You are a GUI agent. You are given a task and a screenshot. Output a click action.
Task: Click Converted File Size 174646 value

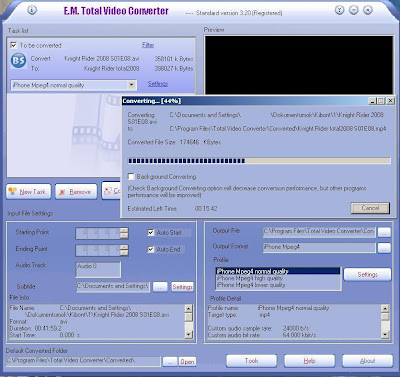point(189,142)
